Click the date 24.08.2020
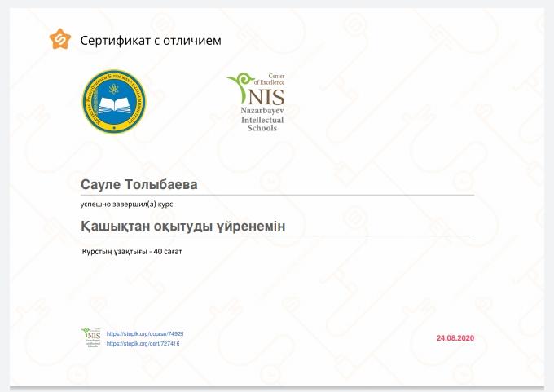The height and width of the screenshot is (392, 554). [x=455, y=338]
